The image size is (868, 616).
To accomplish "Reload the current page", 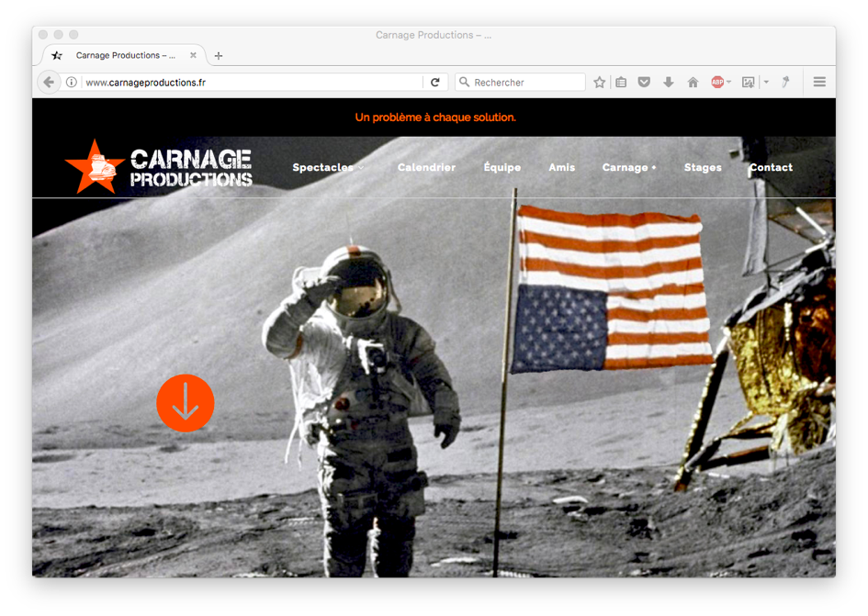I will click(435, 83).
